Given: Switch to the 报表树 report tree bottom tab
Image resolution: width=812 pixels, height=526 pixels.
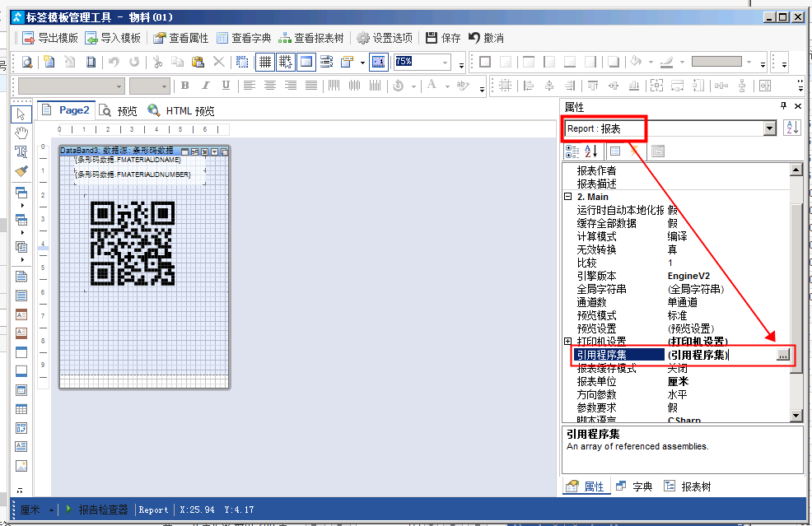Looking at the screenshot, I should [687, 486].
